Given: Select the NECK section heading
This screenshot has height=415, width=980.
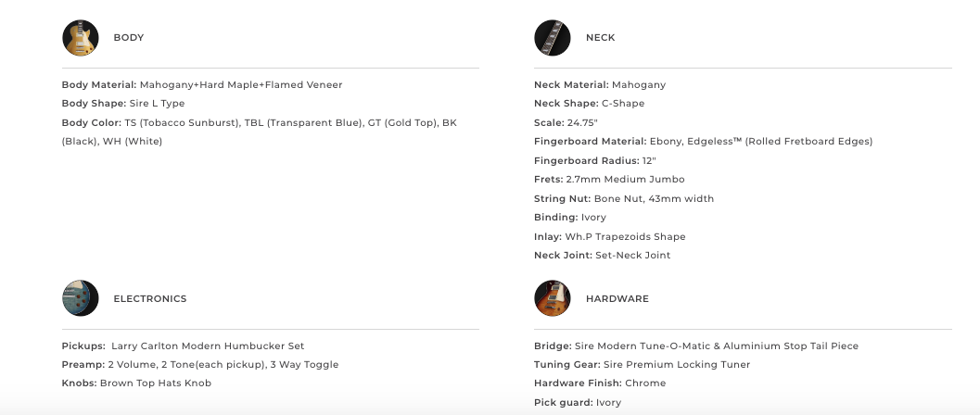Looking at the screenshot, I should [x=600, y=38].
